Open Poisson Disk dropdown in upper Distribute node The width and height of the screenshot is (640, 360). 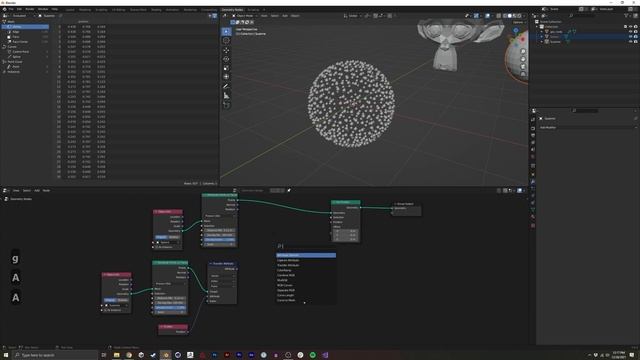pyautogui.click(x=220, y=216)
